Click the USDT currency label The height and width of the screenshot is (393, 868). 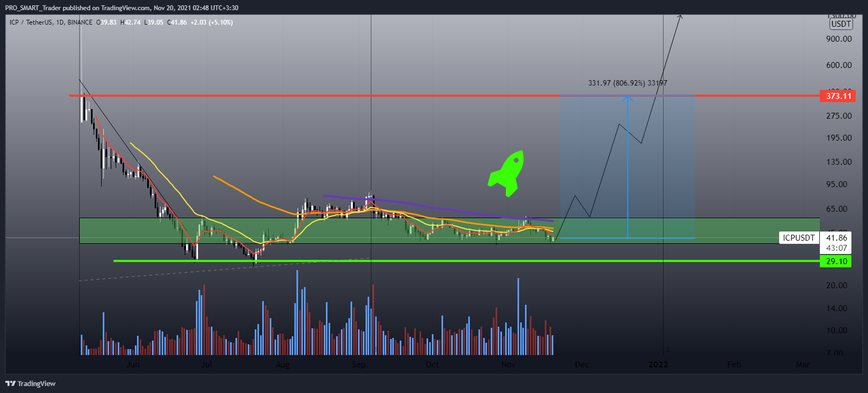841,24
